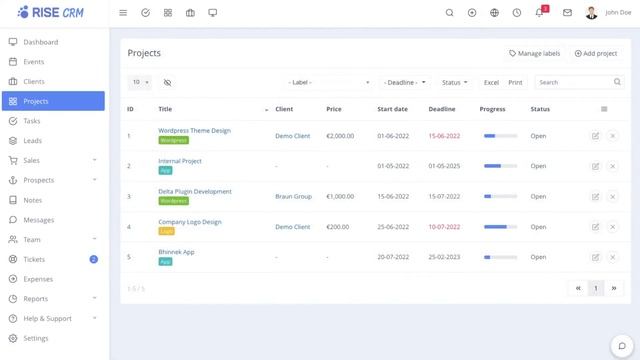Click the search magnifier inside table search box
The image size is (640, 360).
pos(617,82)
